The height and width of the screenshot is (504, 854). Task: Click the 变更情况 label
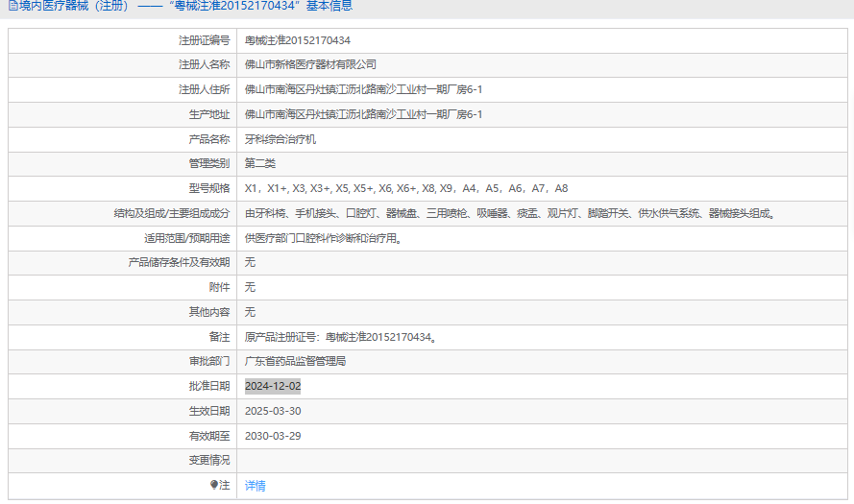[x=209, y=461]
